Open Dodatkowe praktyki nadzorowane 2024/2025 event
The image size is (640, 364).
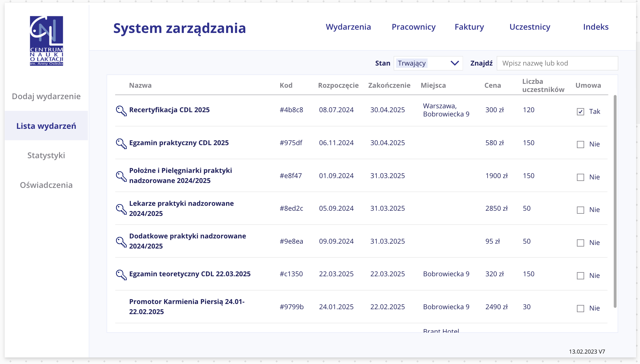tap(188, 241)
